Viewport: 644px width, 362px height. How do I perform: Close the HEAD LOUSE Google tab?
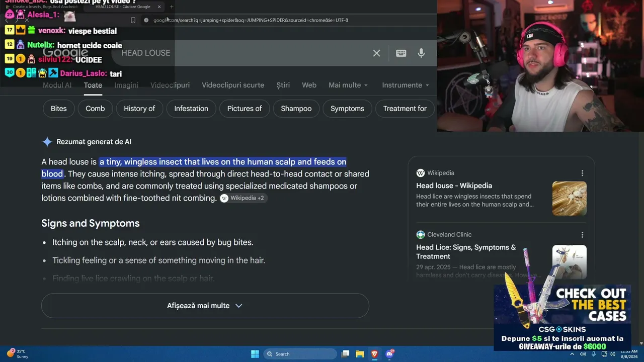tap(159, 7)
